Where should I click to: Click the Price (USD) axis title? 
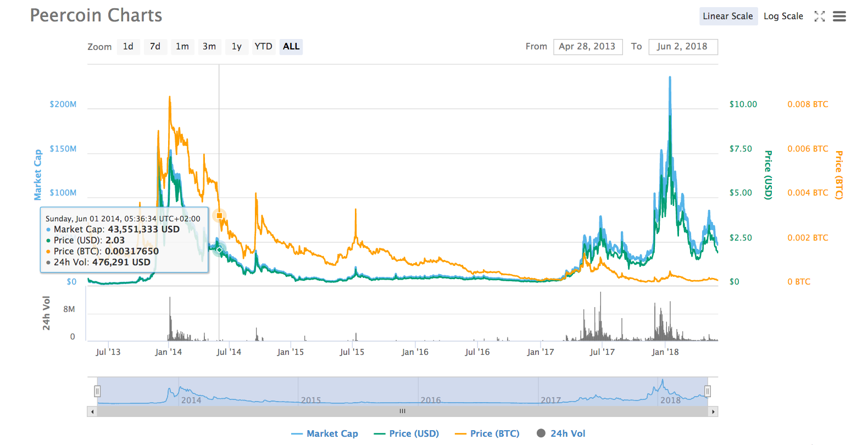click(769, 175)
